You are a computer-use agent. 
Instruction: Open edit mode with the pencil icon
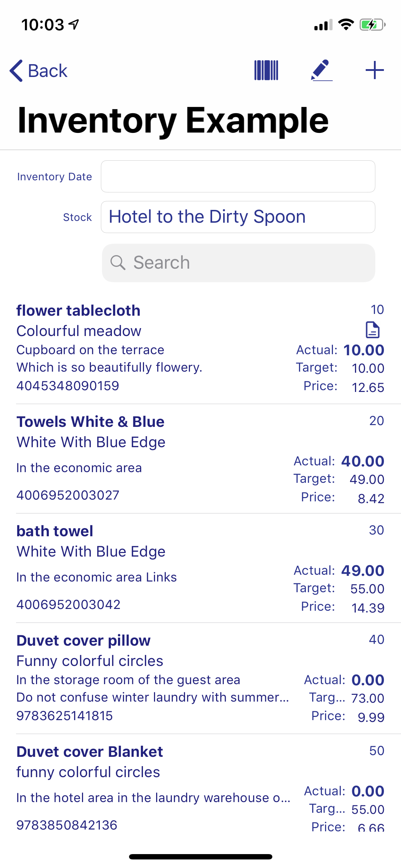click(322, 70)
